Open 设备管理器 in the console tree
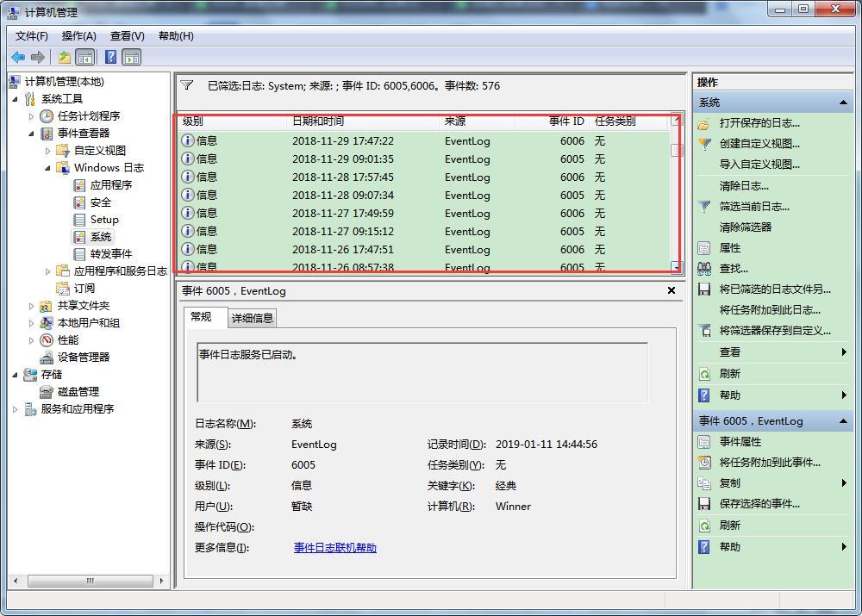 pos(83,358)
